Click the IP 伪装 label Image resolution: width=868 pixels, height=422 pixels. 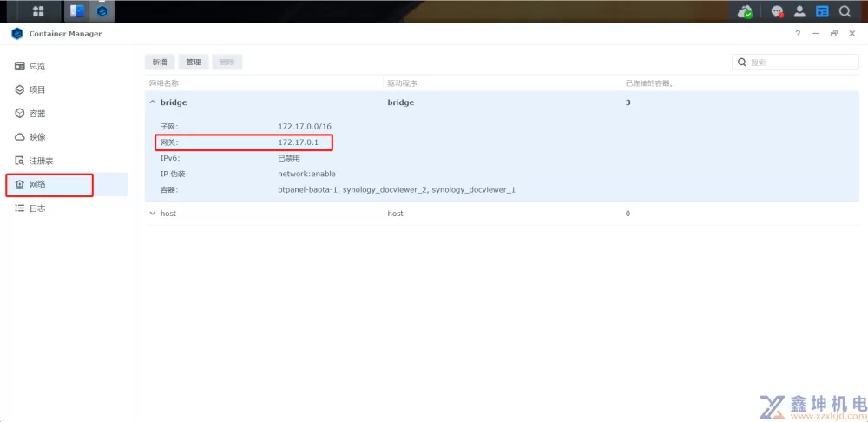(174, 174)
